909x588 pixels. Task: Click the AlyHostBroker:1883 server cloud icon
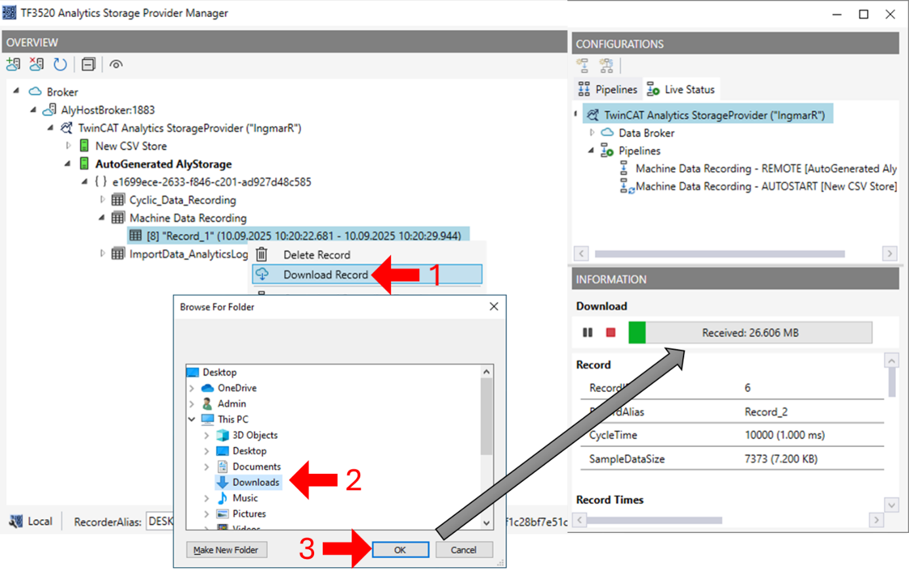point(49,109)
